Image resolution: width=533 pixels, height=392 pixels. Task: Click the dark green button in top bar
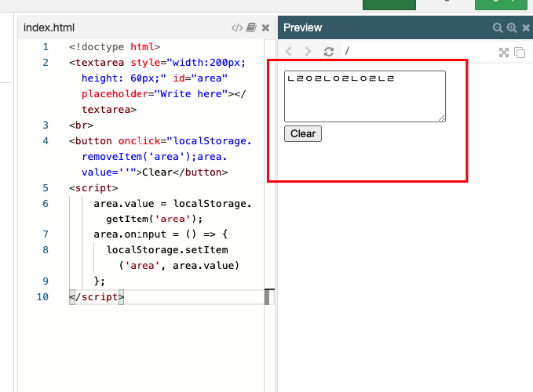click(389, 5)
